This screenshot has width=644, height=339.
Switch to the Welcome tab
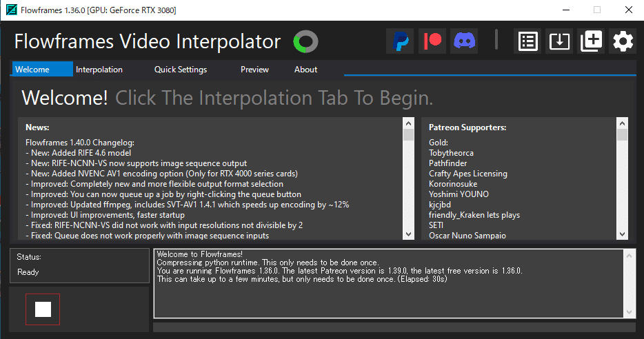click(x=42, y=70)
